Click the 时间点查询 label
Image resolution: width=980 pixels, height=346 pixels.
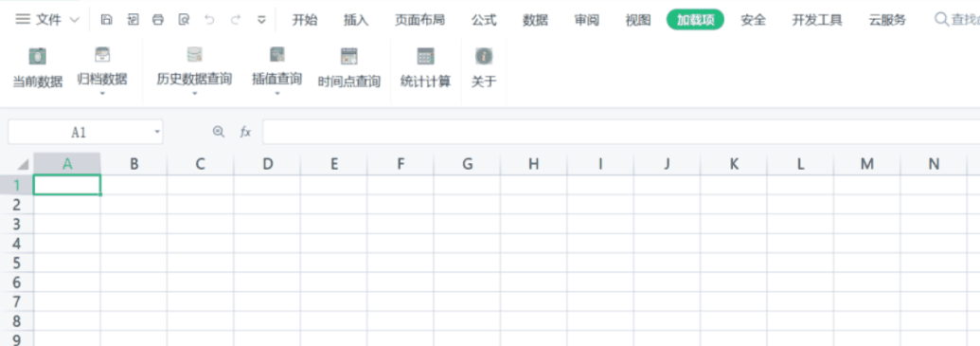pos(348,82)
